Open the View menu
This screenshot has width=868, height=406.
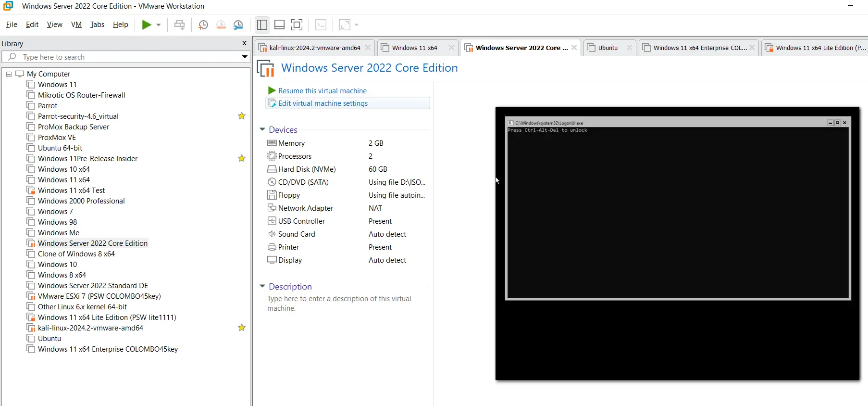point(55,25)
